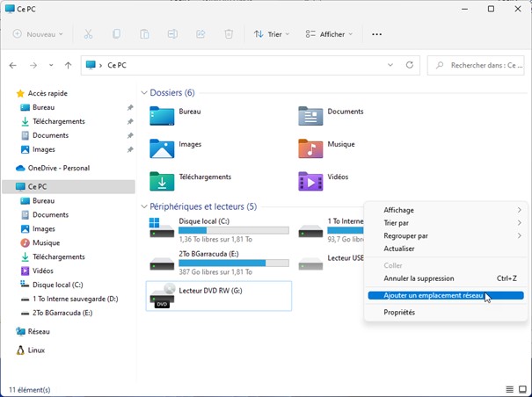This screenshot has width=532, height=397.
Task: Expand the address bar history dropdown
Action: (391, 65)
